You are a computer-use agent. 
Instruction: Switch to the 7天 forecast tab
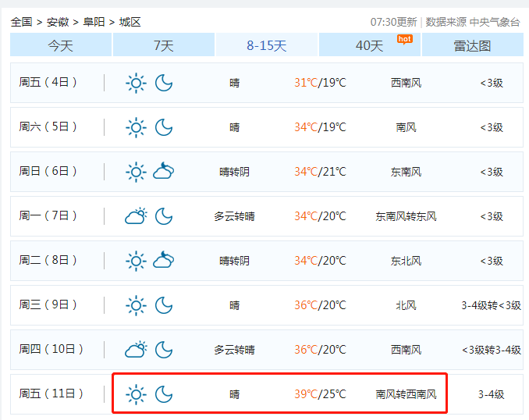pyautogui.click(x=164, y=45)
